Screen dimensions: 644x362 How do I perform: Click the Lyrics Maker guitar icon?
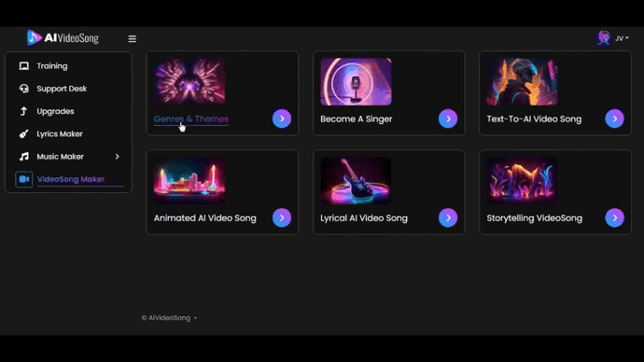(24, 133)
